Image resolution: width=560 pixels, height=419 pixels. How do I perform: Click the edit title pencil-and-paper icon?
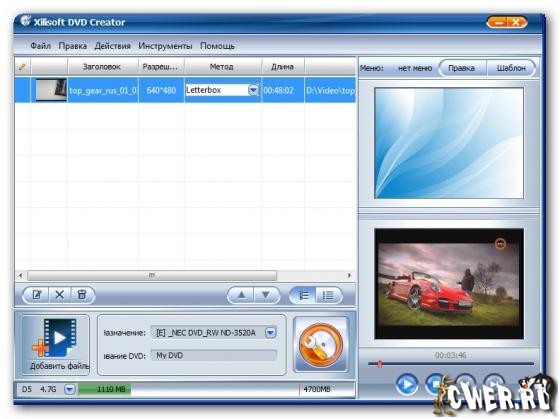(x=37, y=295)
